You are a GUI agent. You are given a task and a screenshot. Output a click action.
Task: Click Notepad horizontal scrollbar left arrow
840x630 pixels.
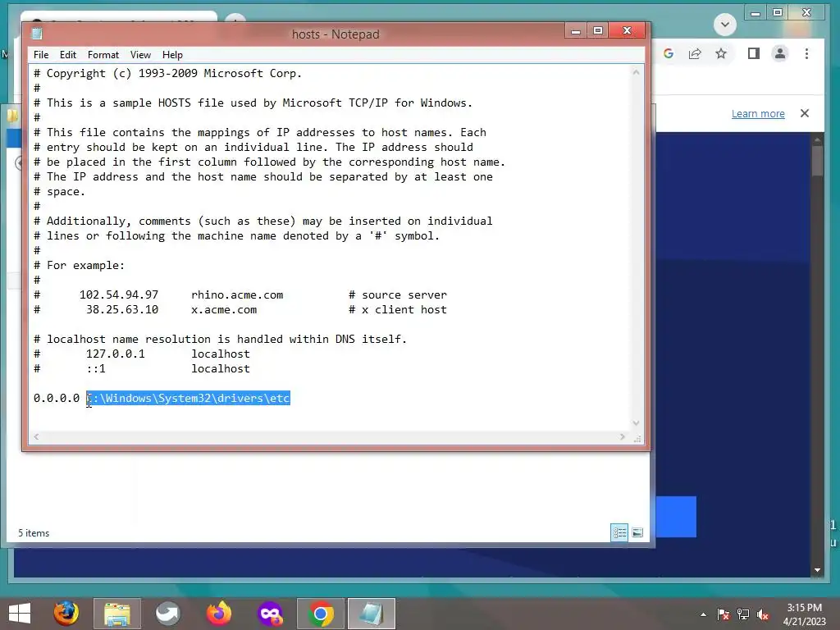36,437
